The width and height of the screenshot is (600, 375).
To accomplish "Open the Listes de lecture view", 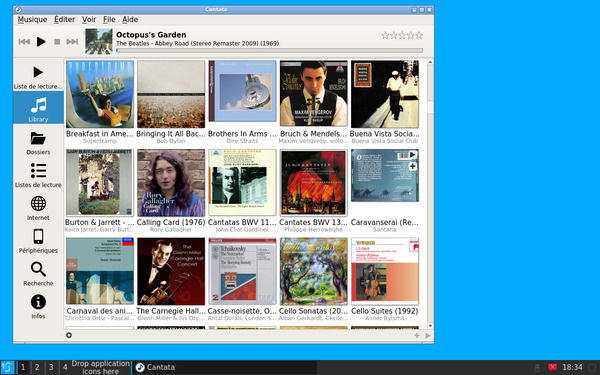I will (x=38, y=176).
